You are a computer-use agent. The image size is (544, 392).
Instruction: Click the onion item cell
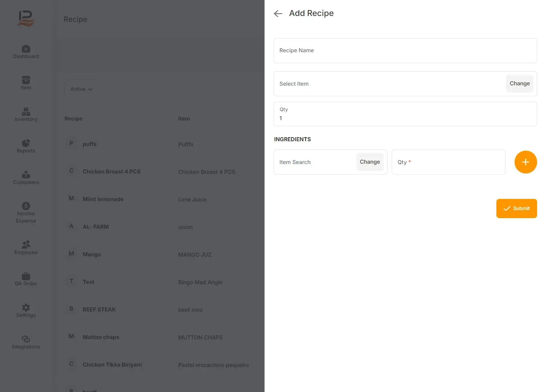pyautogui.click(x=185, y=227)
